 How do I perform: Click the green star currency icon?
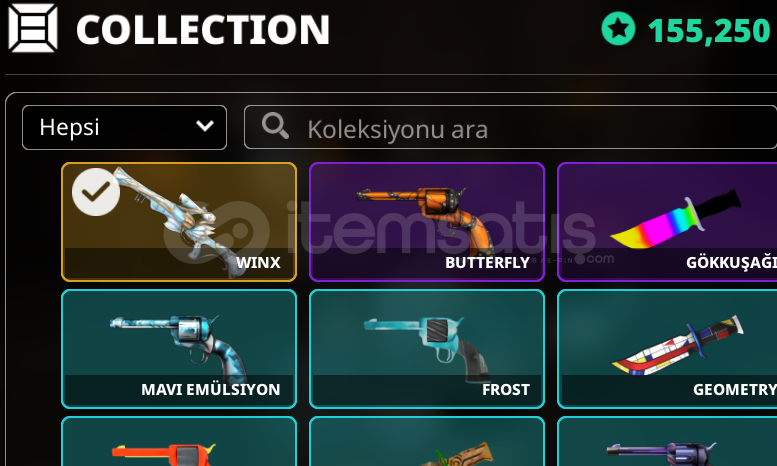tap(618, 29)
